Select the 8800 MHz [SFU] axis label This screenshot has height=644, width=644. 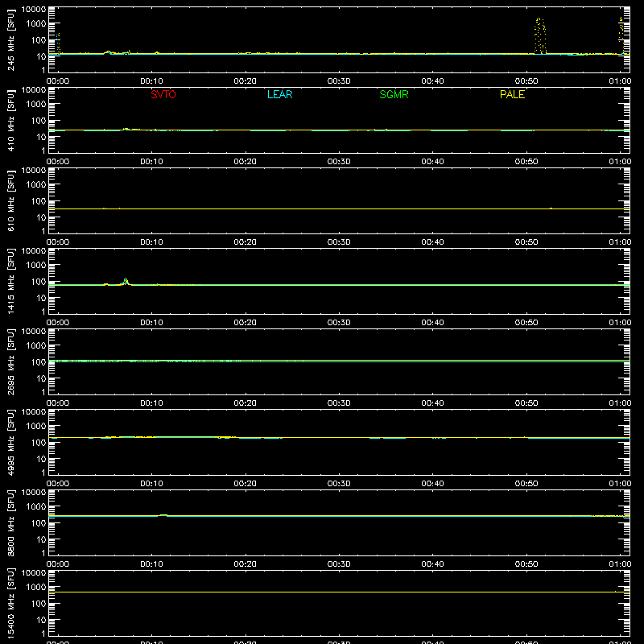pyautogui.click(x=10, y=522)
